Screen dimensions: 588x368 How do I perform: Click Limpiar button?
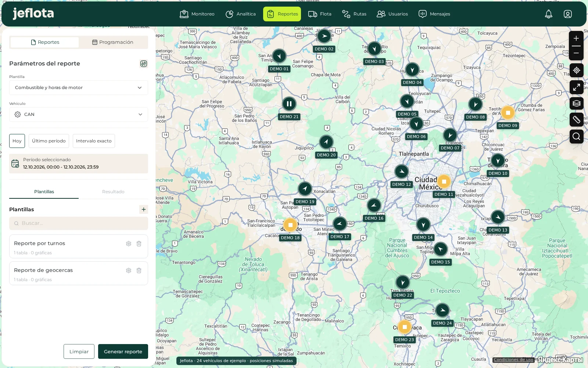pyautogui.click(x=79, y=351)
